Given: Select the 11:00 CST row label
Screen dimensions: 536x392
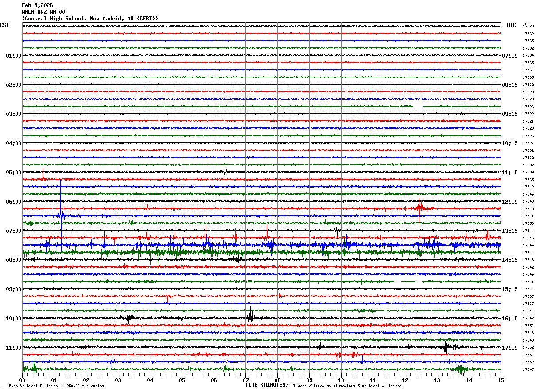Looking at the screenshot, I should pyautogui.click(x=14, y=348).
